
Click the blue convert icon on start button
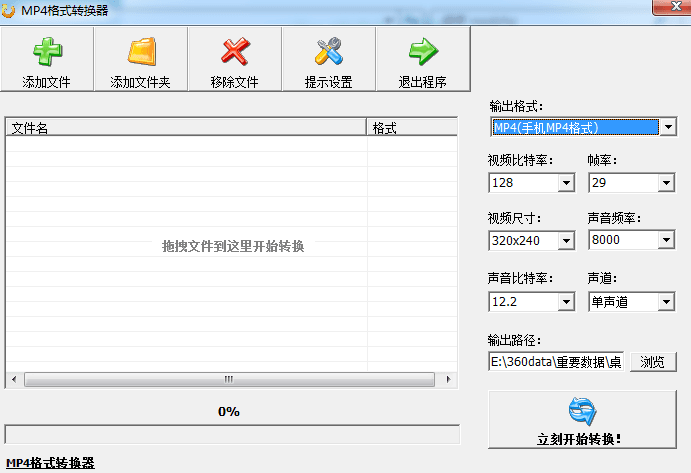pyautogui.click(x=582, y=411)
